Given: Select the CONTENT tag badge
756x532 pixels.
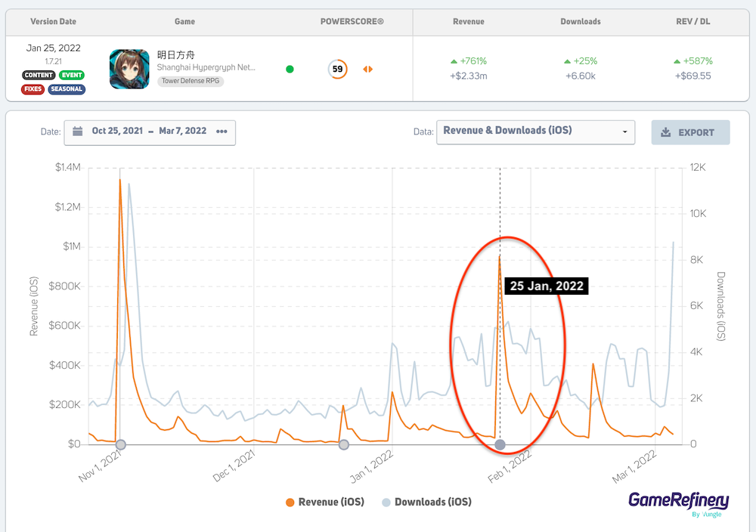Looking at the screenshot, I should [x=39, y=75].
